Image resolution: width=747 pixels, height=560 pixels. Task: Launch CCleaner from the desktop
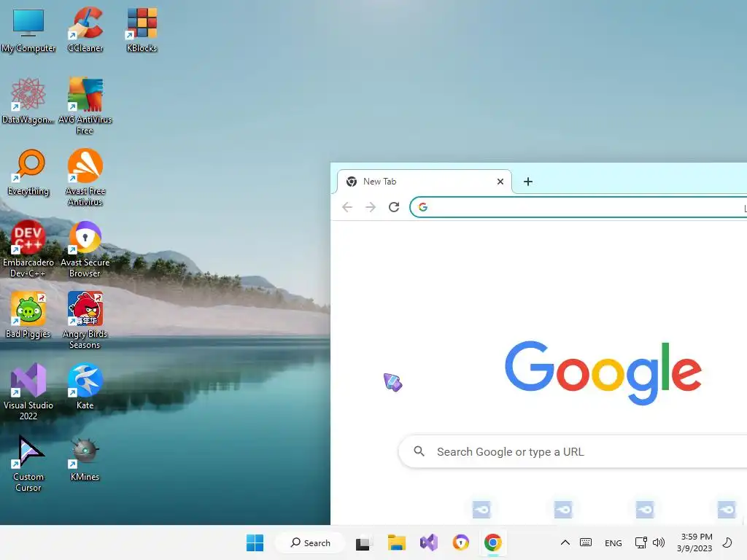[85, 29]
